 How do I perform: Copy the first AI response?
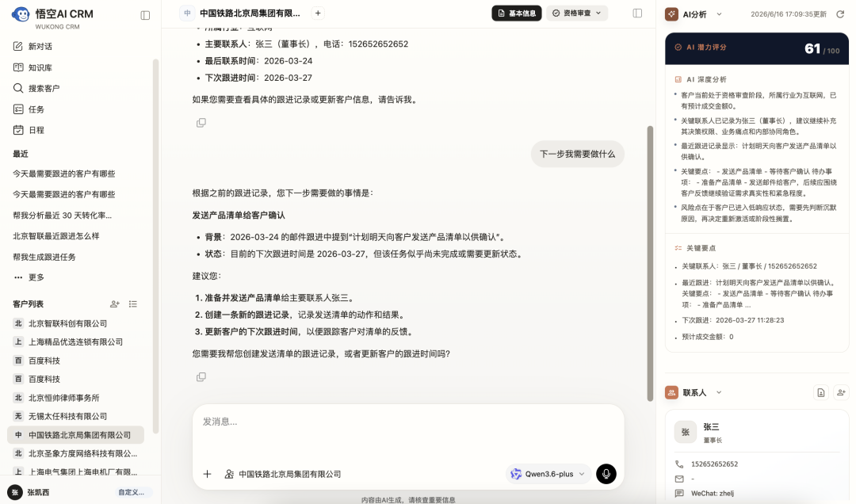click(x=201, y=123)
